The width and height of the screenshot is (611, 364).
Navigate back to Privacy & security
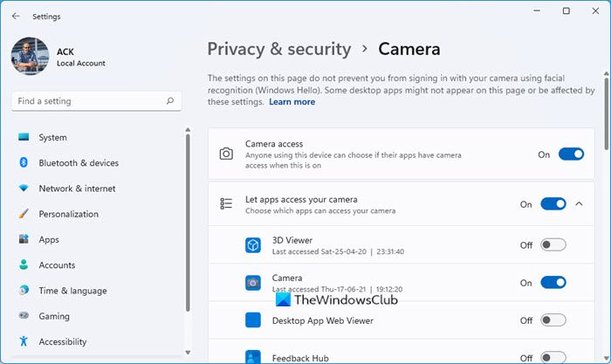278,49
